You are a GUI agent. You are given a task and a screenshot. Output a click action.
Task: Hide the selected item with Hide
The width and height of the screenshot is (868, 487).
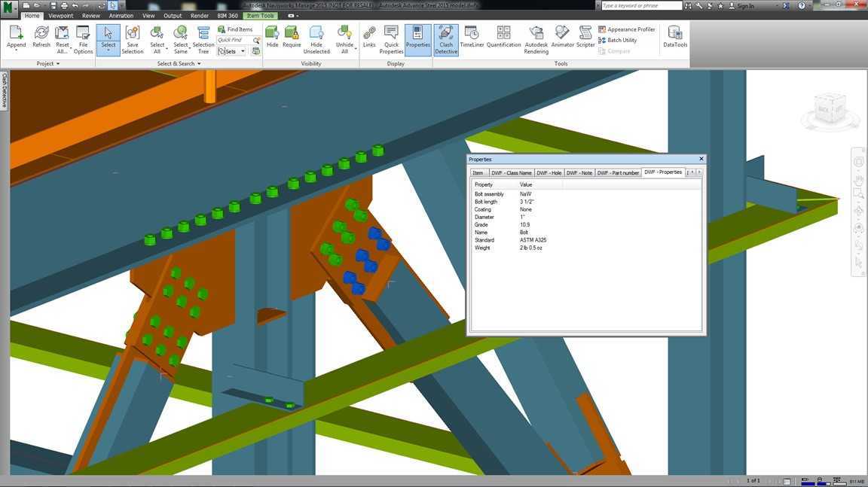272,37
